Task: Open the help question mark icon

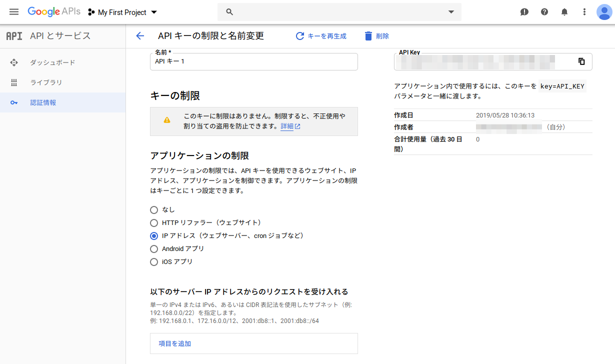Action: coord(544,12)
